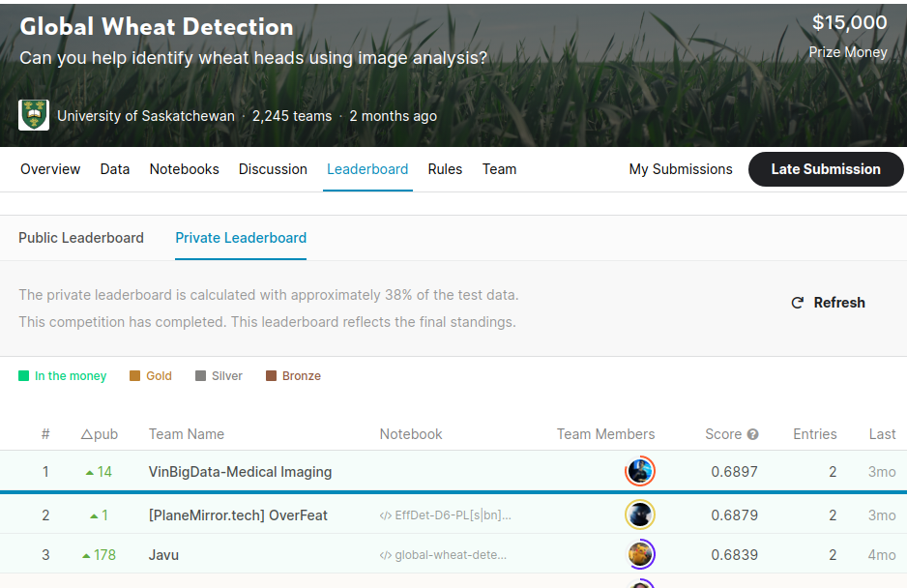The width and height of the screenshot is (907, 588).
Task: Click the Gold legend color swatch
Action: tap(135, 376)
